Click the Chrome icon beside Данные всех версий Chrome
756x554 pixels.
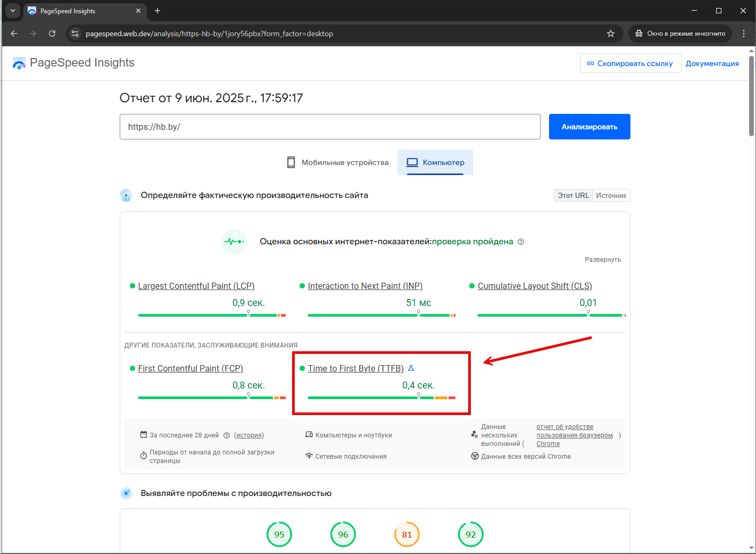point(475,456)
